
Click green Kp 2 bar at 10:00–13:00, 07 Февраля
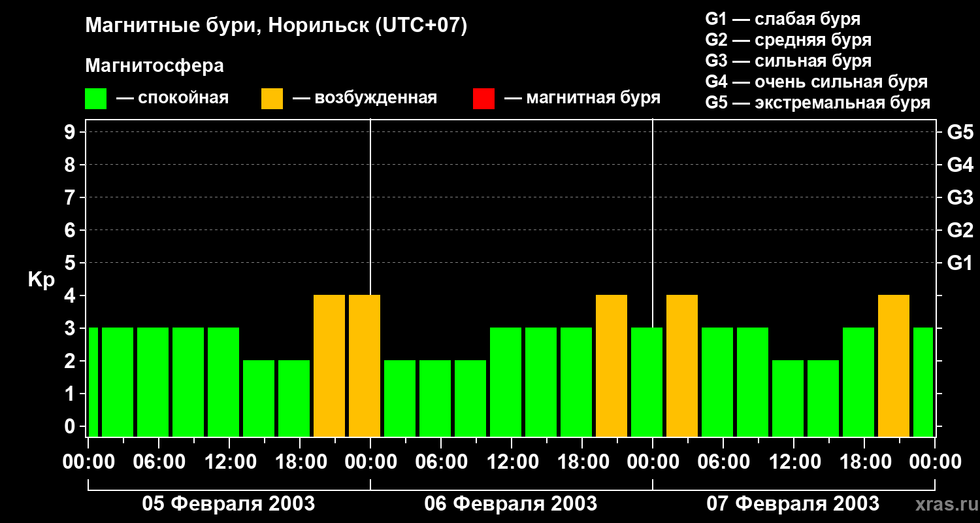click(x=788, y=398)
